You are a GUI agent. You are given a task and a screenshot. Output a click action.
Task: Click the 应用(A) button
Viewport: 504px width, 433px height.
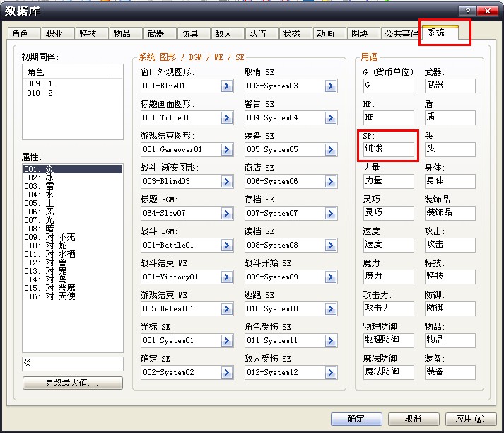(x=470, y=419)
